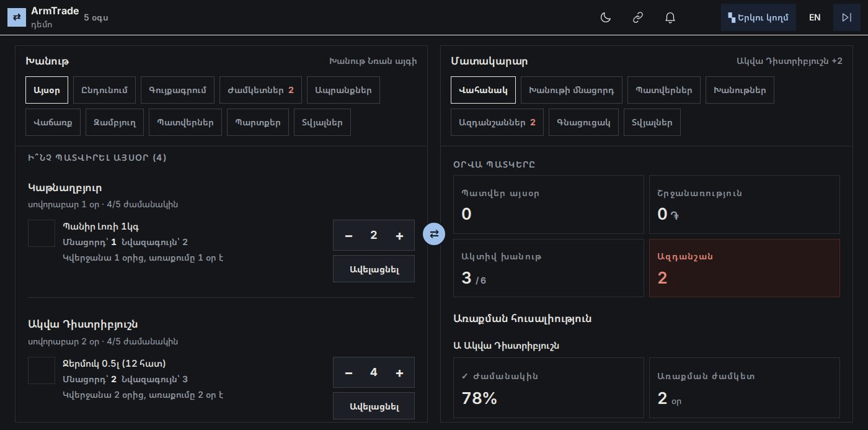The height and width of the screenshot is (430, 868).
Task: Select the Վահանակ tab
Action: (483, 90)
